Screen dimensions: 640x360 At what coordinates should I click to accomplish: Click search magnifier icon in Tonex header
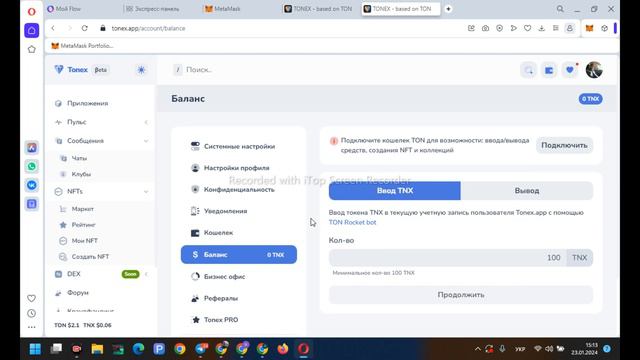click(529, 70)
